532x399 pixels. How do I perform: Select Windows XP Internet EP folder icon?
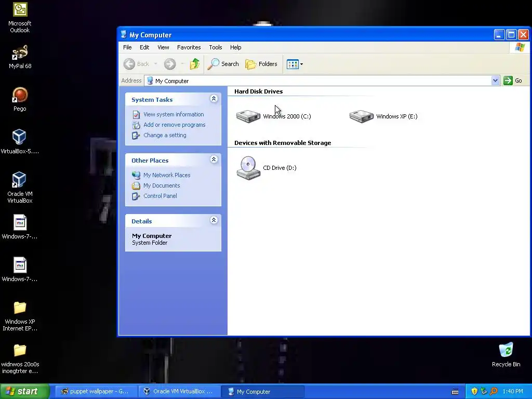(x=20, y=316)
